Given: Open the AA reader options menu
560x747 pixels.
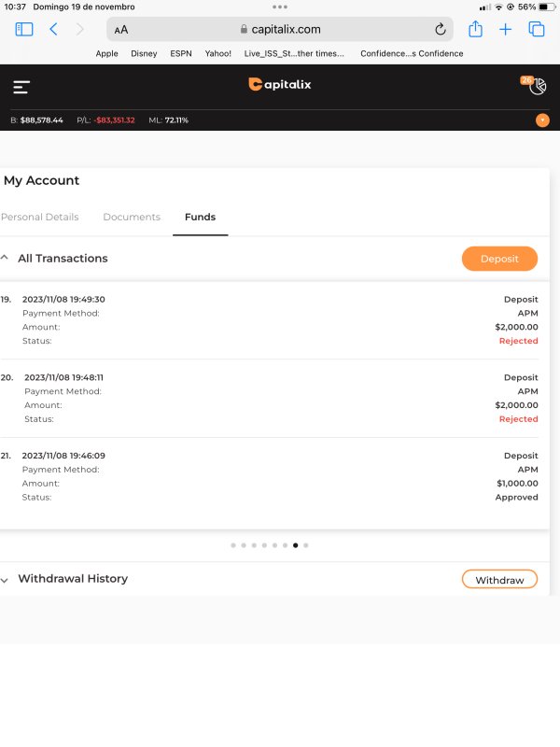Looking at the screenshot, I should pyautogui.click(x=121, y=30).
